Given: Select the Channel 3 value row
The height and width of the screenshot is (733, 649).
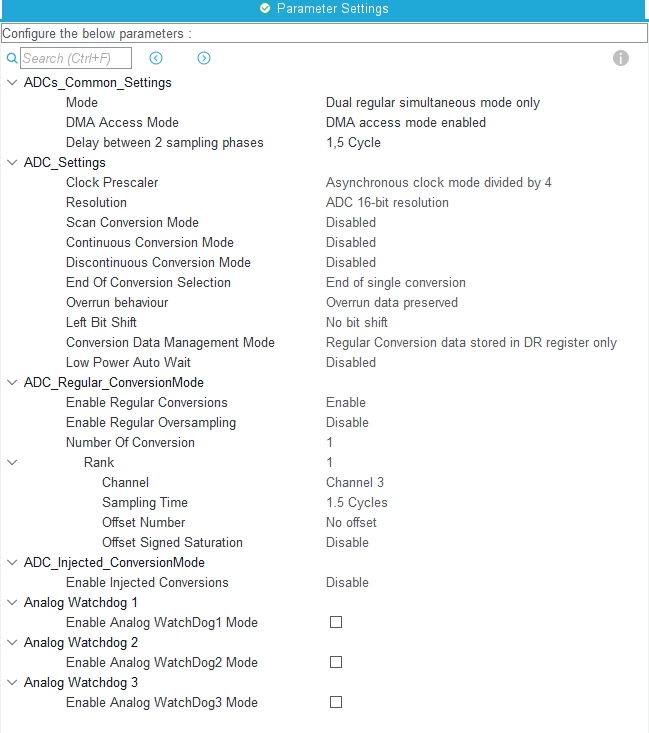Looking at the screenshot, I should [354, 482].
